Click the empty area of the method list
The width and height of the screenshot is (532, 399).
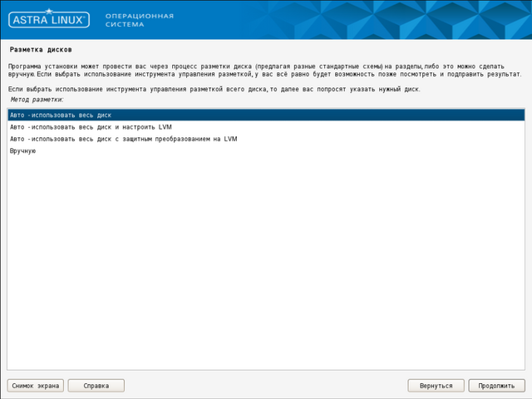(x=266, y=266)
